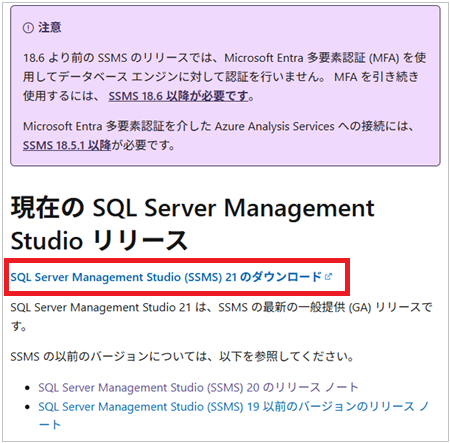Click the paragraph 'SQL Server Management Studio 21 は、SSMS の最新の'
The height and width of the screenshot is (443, 450).
coord(221,316)
